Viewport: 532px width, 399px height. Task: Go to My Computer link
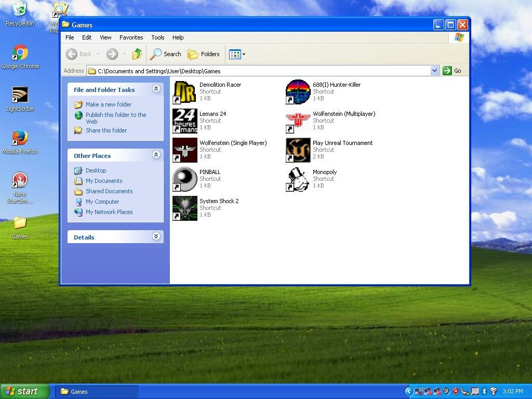[x=102, y=202]
